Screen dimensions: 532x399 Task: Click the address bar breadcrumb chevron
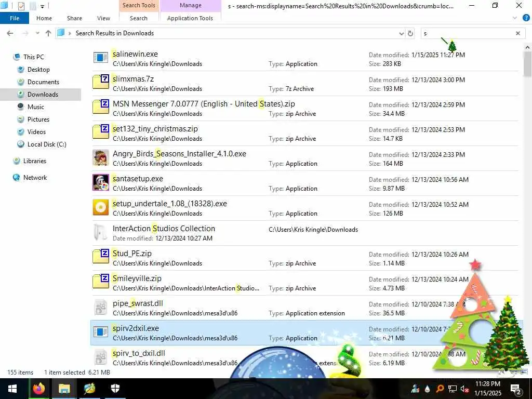[70, 33]
